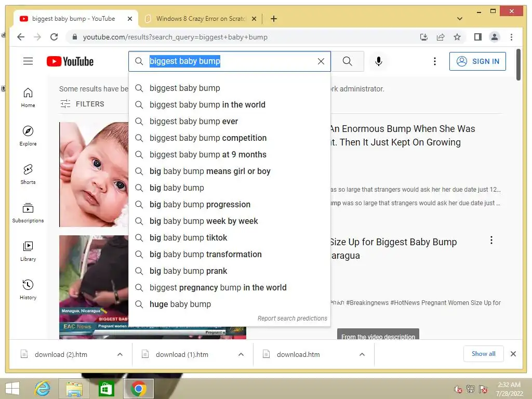Toggle the Chrome side panel icon
Screen dimensions: 532x399
478,37
